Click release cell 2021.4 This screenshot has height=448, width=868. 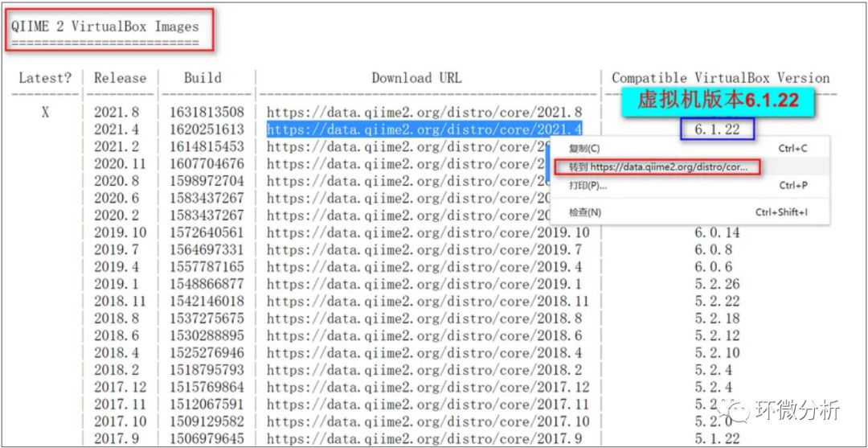(117, 129)
